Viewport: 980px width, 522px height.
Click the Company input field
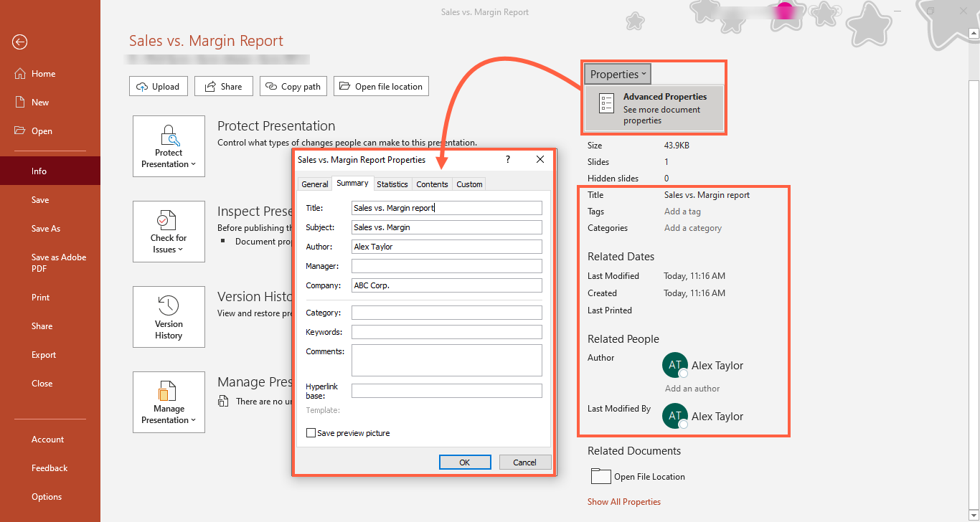click(x=446, y=285)
